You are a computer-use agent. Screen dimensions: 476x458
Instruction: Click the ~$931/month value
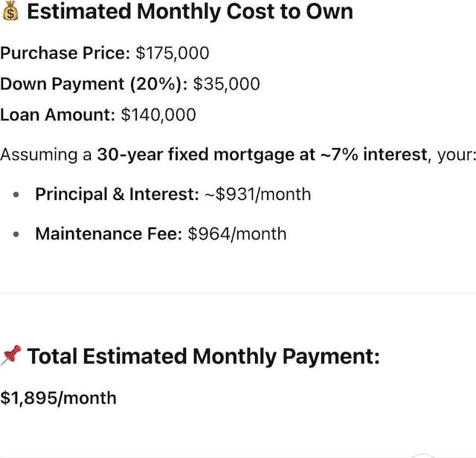tap(258, 194)
